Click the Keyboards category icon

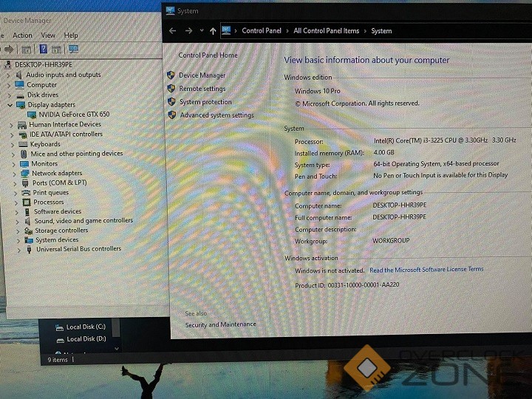point(24,145)
